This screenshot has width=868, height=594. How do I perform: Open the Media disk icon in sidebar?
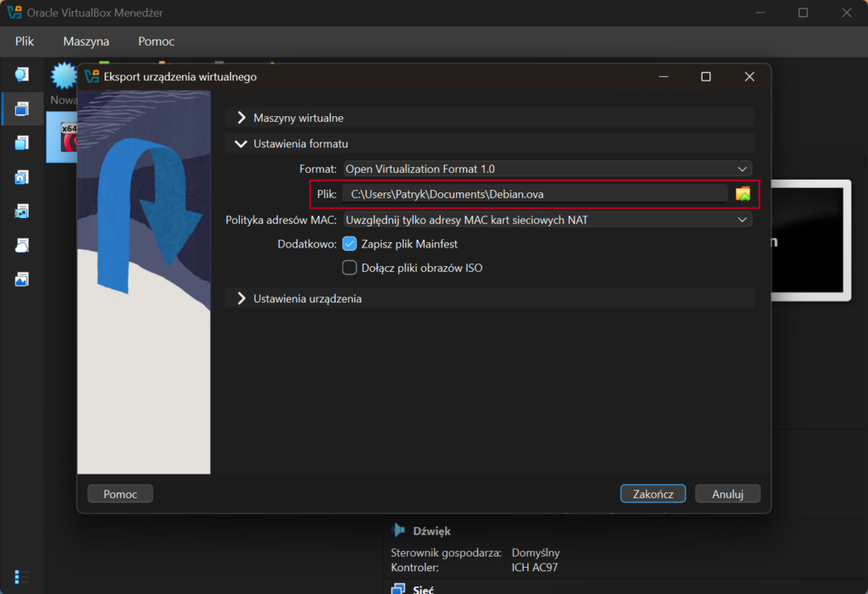tap(22, 177)
